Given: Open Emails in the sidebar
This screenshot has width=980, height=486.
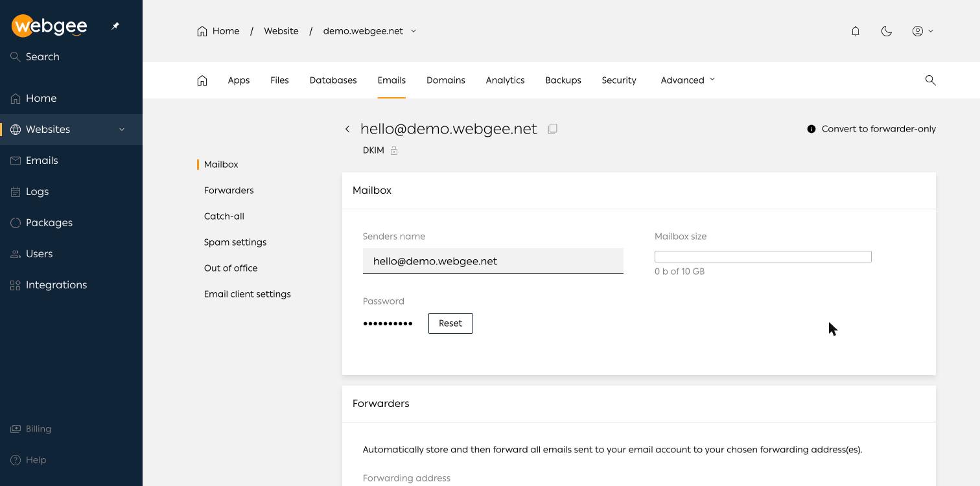Looking at the screenshot, I should (x=71, y=161).
